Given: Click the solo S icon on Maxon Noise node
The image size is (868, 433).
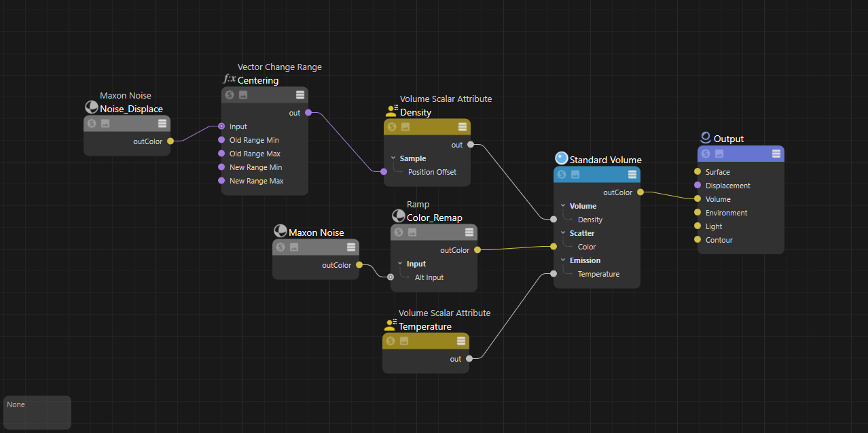Looking at the screenshot, I should click(281, 247).
